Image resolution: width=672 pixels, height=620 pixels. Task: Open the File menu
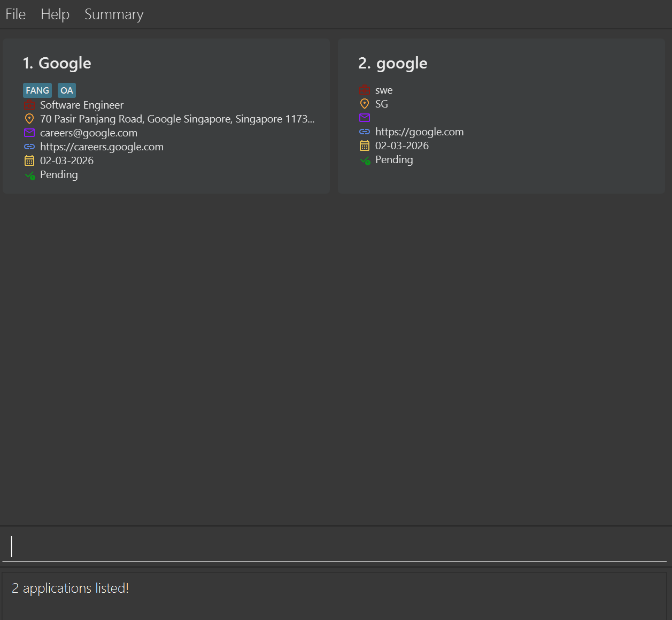click(x=16, y=14)
